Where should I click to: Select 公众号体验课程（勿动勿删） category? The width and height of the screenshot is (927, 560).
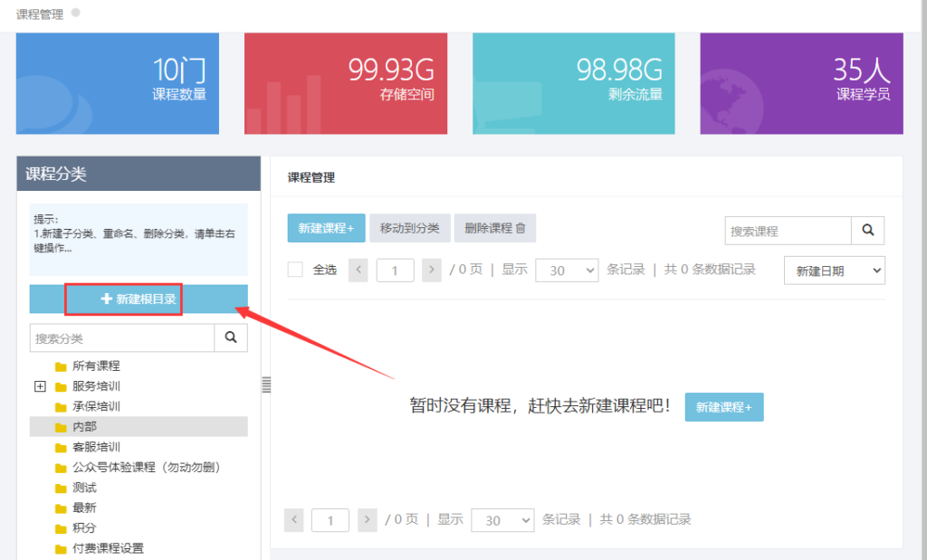click(147, 467)
